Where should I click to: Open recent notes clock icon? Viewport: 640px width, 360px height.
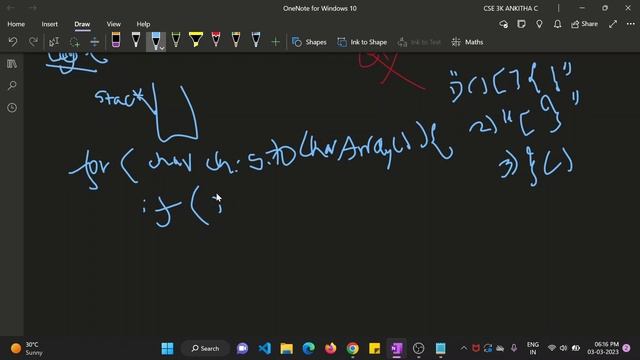[12, 108]
